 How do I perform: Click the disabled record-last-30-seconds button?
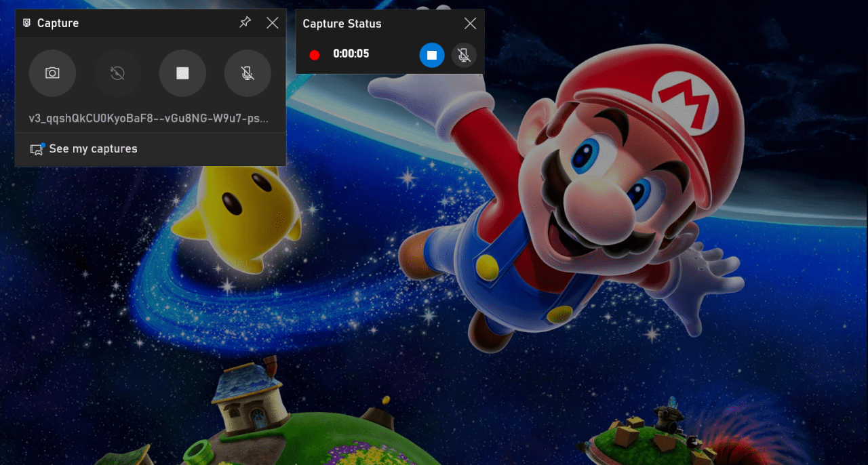[117, 73]
